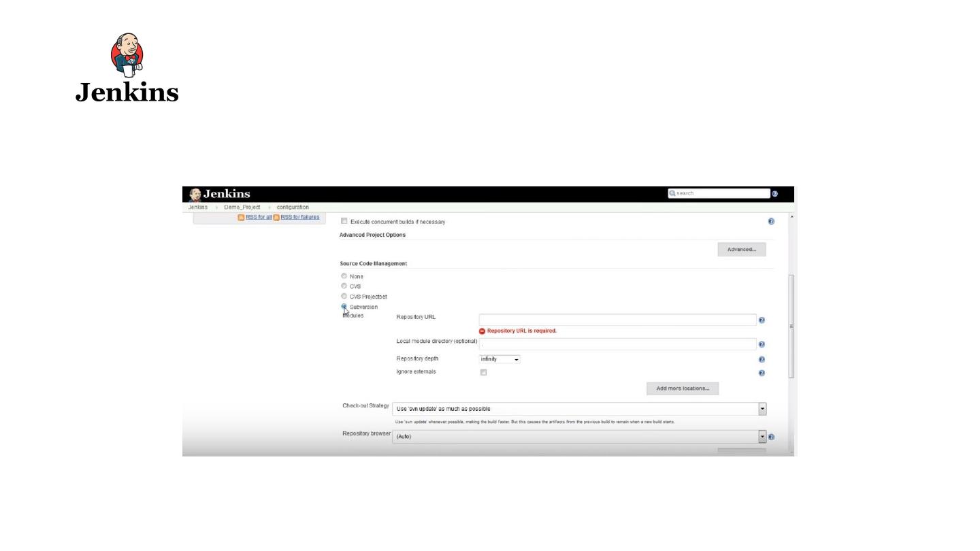Click the configuration breadcrumb item
Image resolution: width=980 pixels, height=551 pixels.
click(293, 207)
